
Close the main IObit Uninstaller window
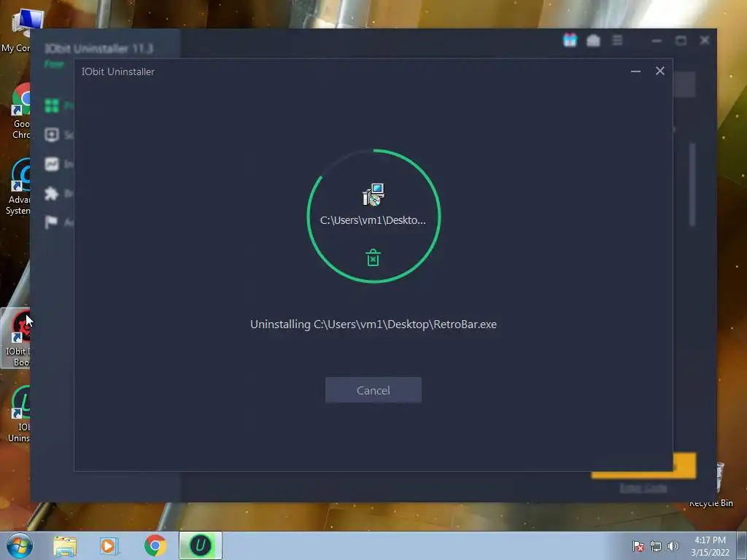705,41
